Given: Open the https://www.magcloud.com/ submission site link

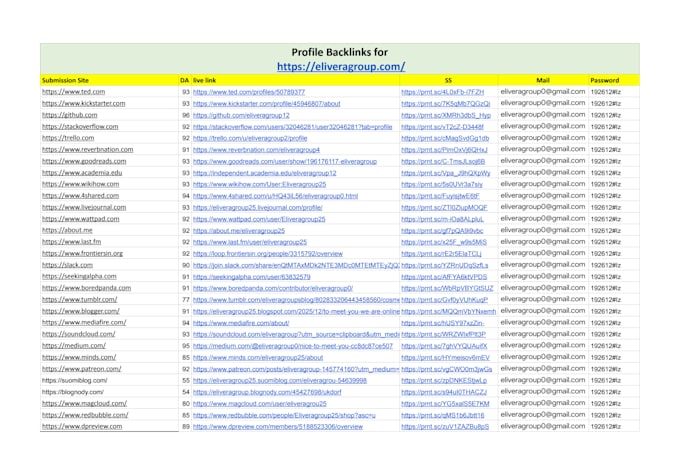Looking at the screenshot, I should (x=84, y=403).
